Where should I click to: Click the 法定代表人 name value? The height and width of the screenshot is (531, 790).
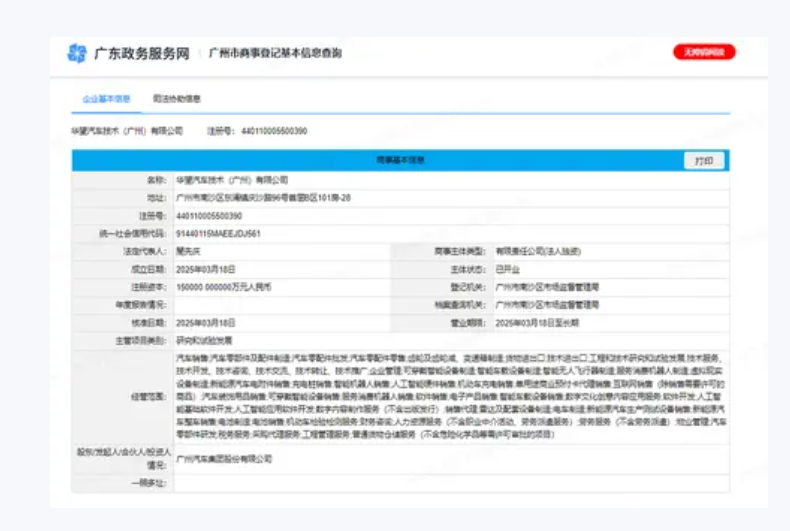click(x=190, y=251)
